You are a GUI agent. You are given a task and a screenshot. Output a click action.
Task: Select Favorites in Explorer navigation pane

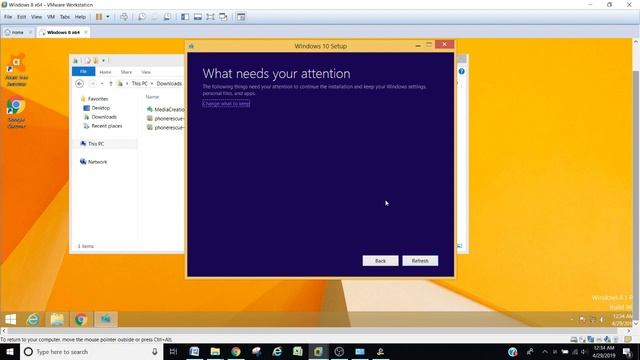(98, 99)
